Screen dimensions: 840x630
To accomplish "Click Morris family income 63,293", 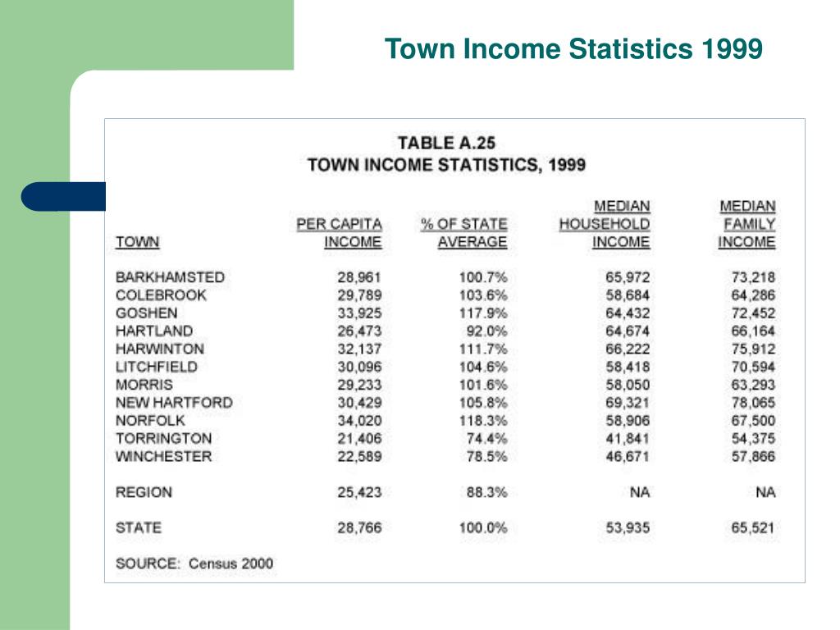I will pyautogui.click(x=753, y=385).
